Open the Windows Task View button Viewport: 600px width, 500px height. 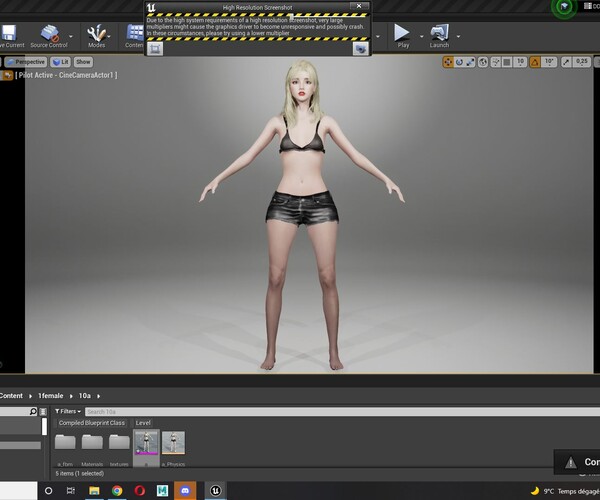pos(71,490)
